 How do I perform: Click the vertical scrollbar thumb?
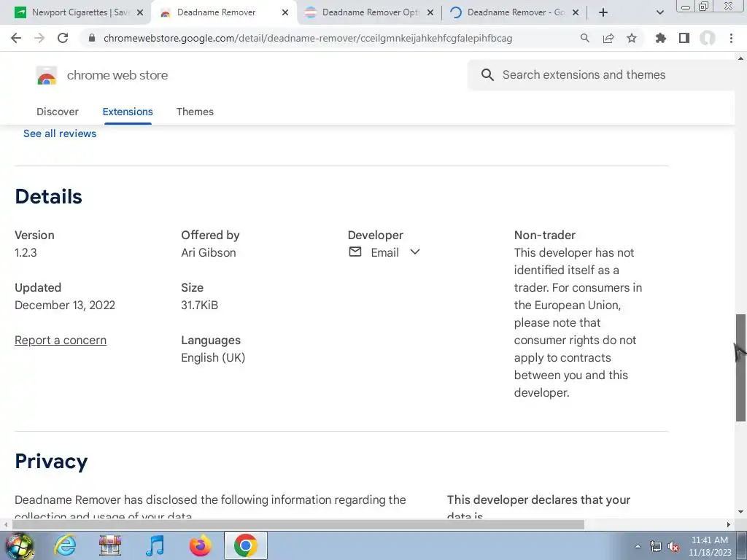click(740, 367)
